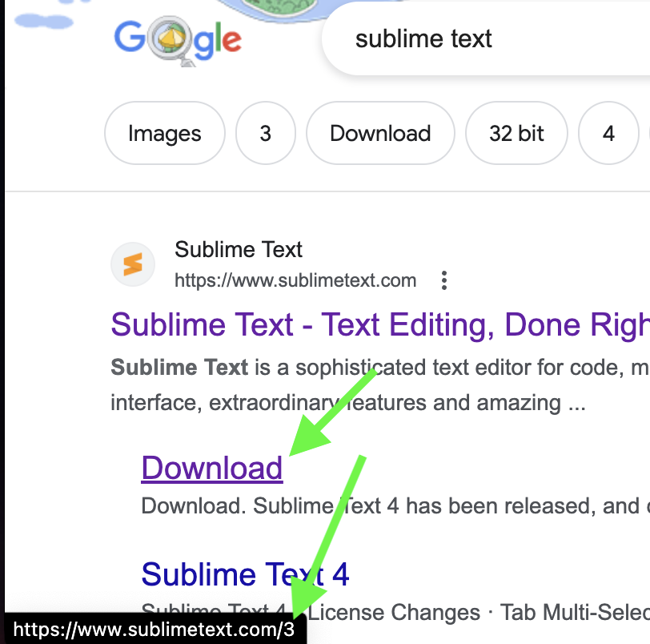
Task: Open the three-dot menu beside sublimetext.com
Action: [444, 280]
